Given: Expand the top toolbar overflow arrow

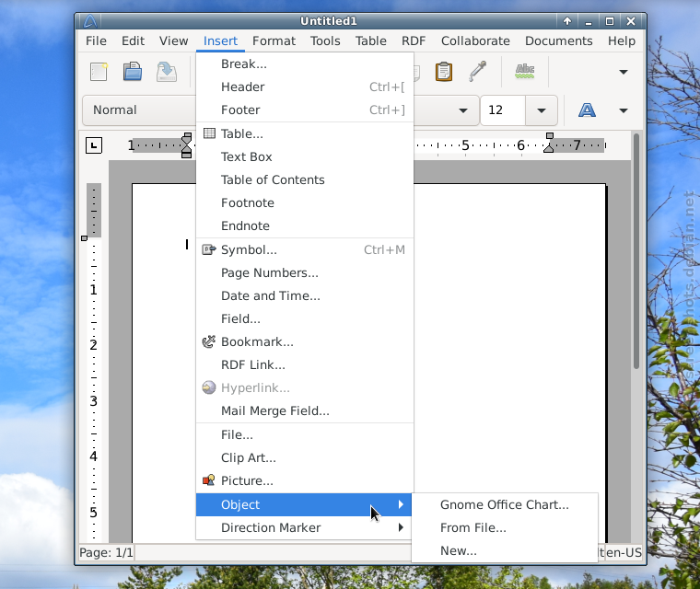Looking at the screenshot, I should [x=624, y=72].
